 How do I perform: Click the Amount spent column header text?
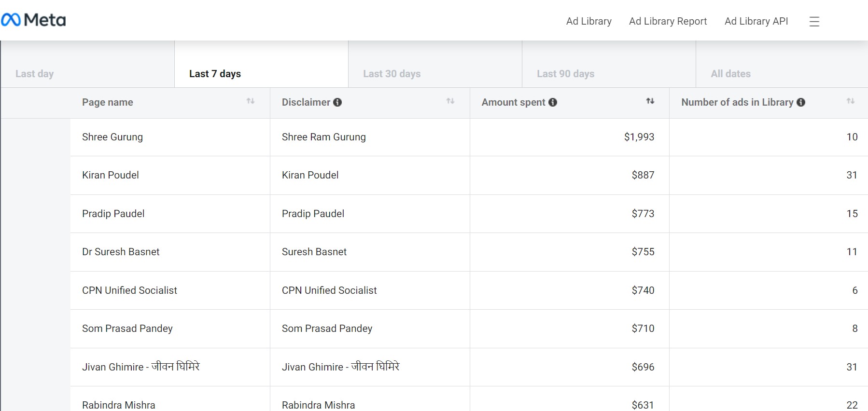pos(514,102)
